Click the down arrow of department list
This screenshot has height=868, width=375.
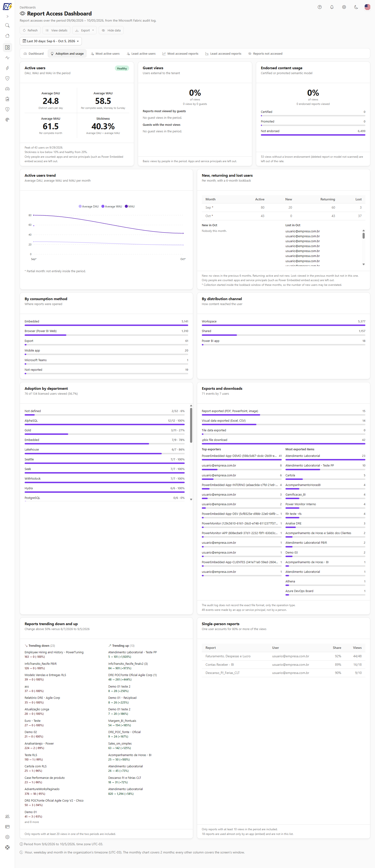point(191,500)
